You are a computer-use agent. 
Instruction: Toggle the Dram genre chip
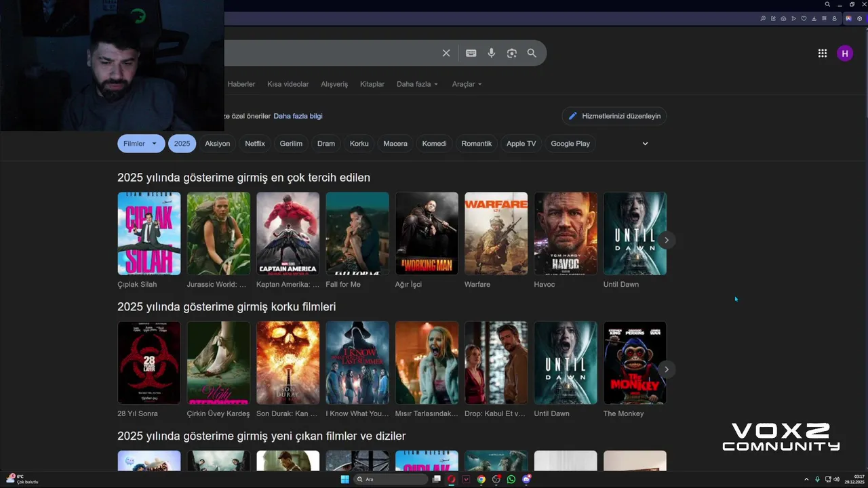click(326, 144)
